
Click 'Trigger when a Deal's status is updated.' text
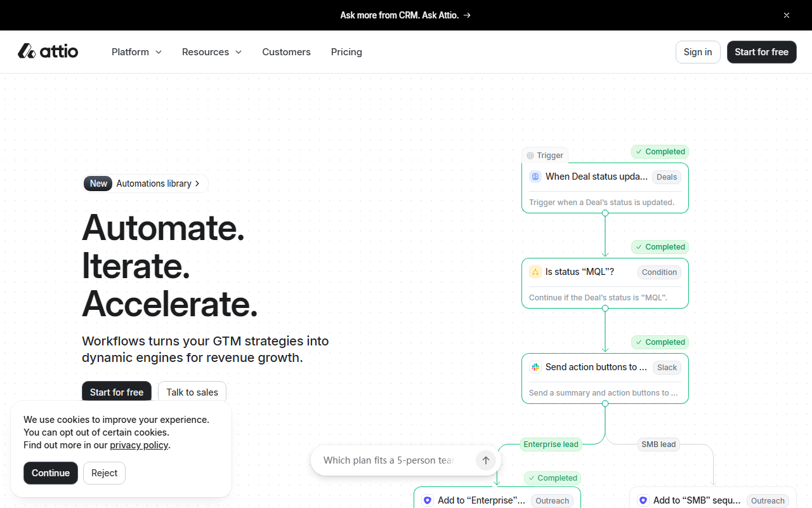601,203
